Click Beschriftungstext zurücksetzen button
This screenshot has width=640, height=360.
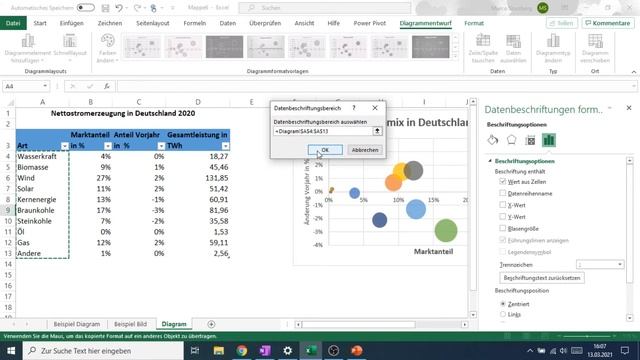[542, 278]
